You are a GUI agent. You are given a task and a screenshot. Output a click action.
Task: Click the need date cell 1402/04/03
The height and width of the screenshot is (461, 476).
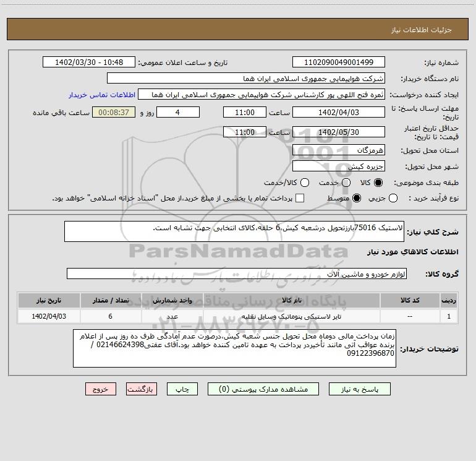(x=49, y=316)
